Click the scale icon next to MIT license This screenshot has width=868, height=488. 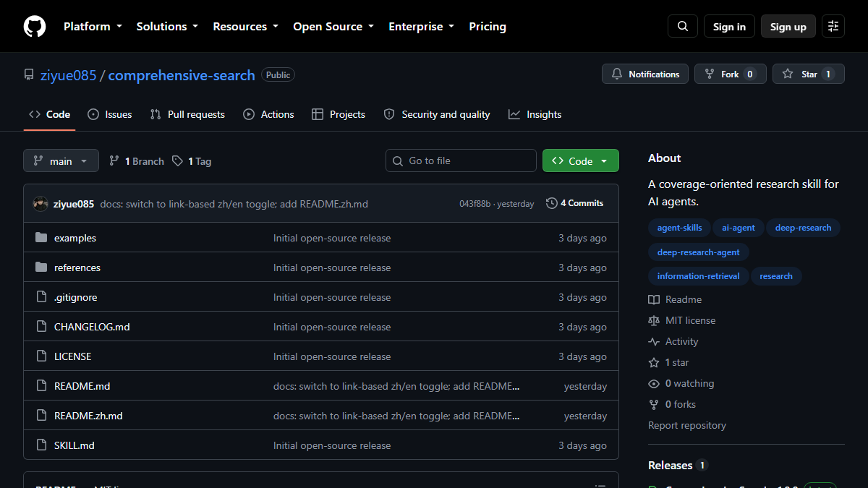click(654, 320)
